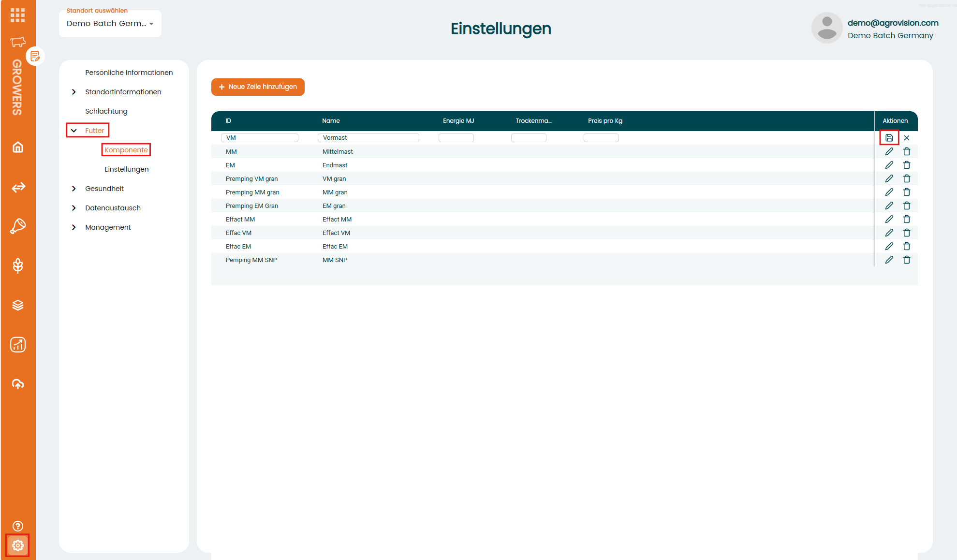This screenshot has height=560, width=957.
Task: Expand the Gesundheit section
Action: tap(74, 189)
